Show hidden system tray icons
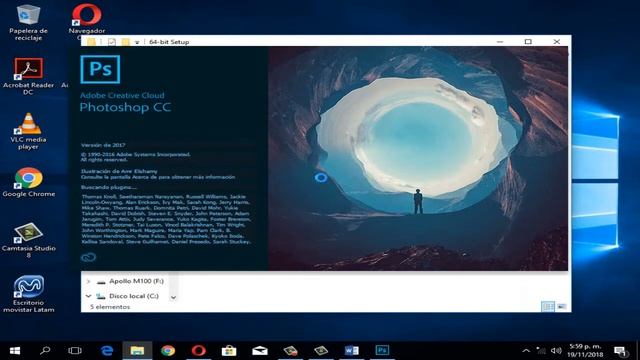 [526, 351]
